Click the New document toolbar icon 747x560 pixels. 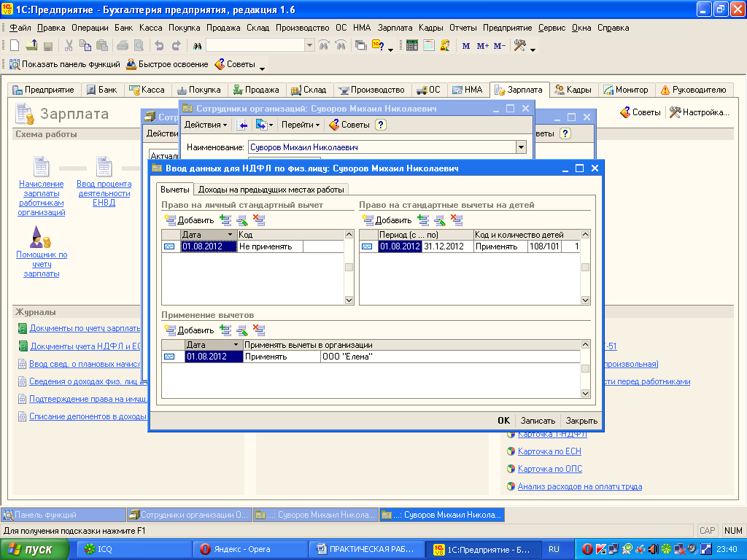[15, 46]
